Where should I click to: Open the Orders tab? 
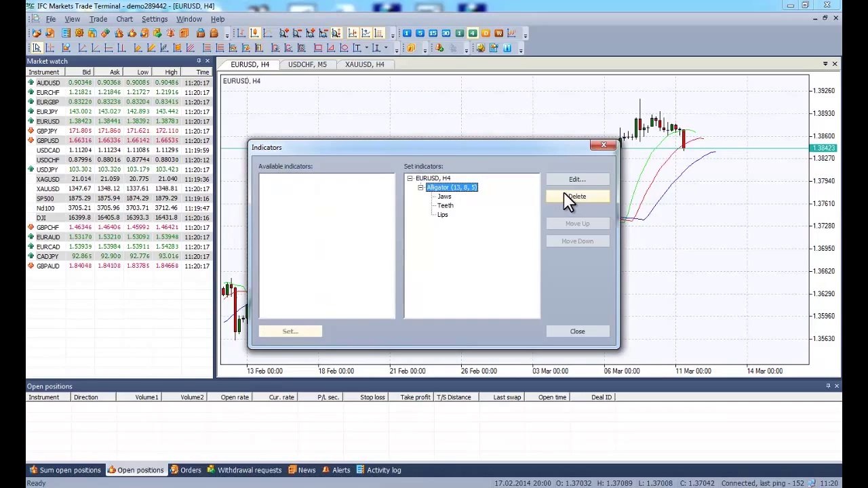[185, 470]
